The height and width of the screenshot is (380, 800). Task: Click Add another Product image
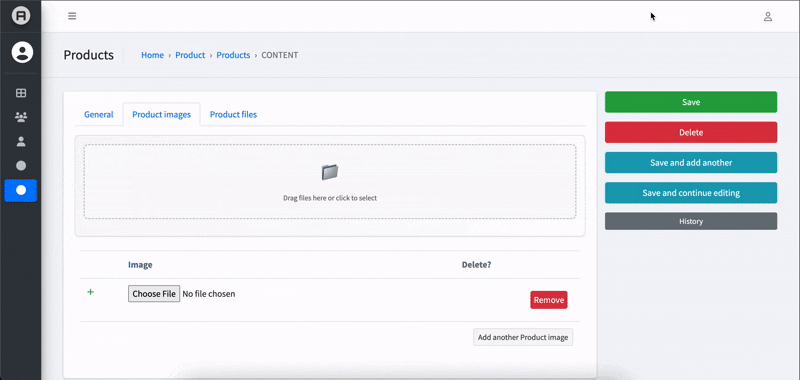point(522,337)
